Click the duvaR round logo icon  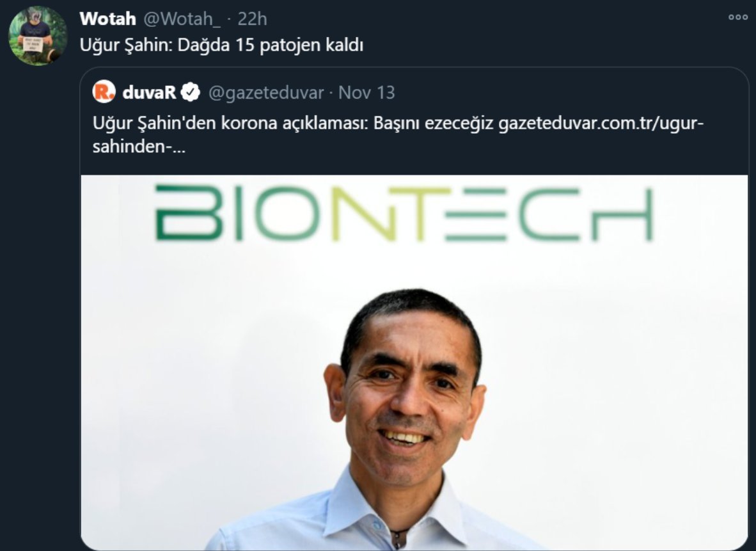point(104,92)
